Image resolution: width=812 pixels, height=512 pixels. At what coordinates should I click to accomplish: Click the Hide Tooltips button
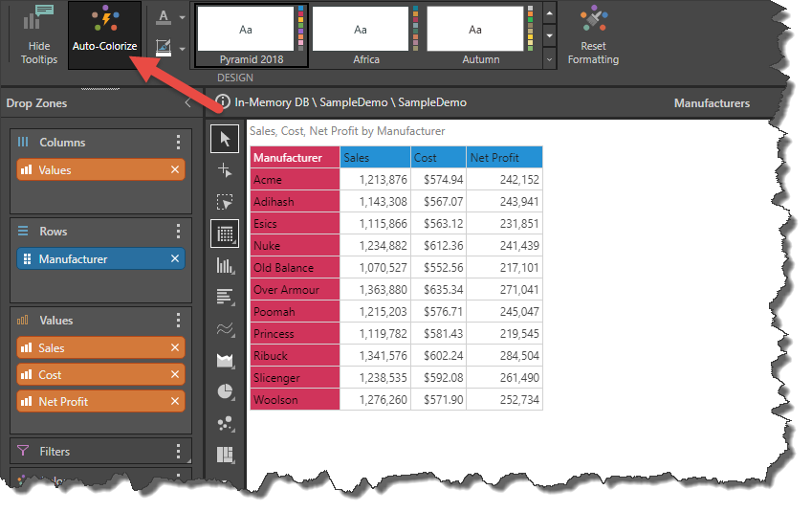(39, 34)
